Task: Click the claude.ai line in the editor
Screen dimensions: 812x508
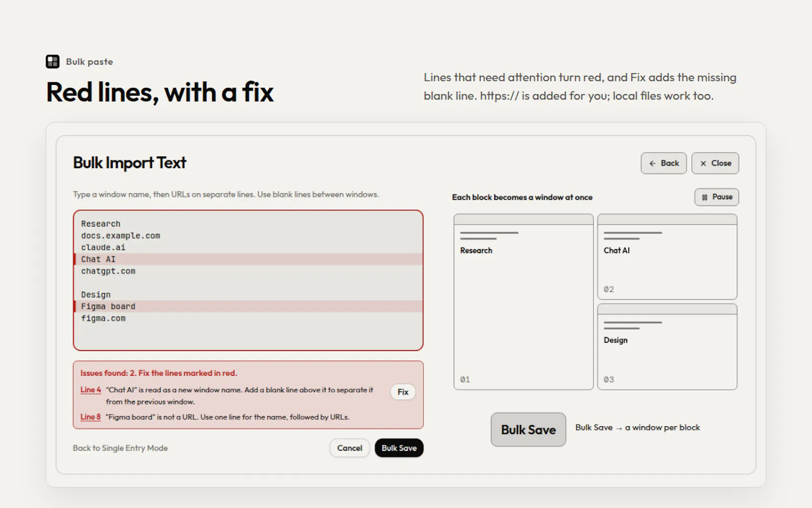Action: (103, 247)
